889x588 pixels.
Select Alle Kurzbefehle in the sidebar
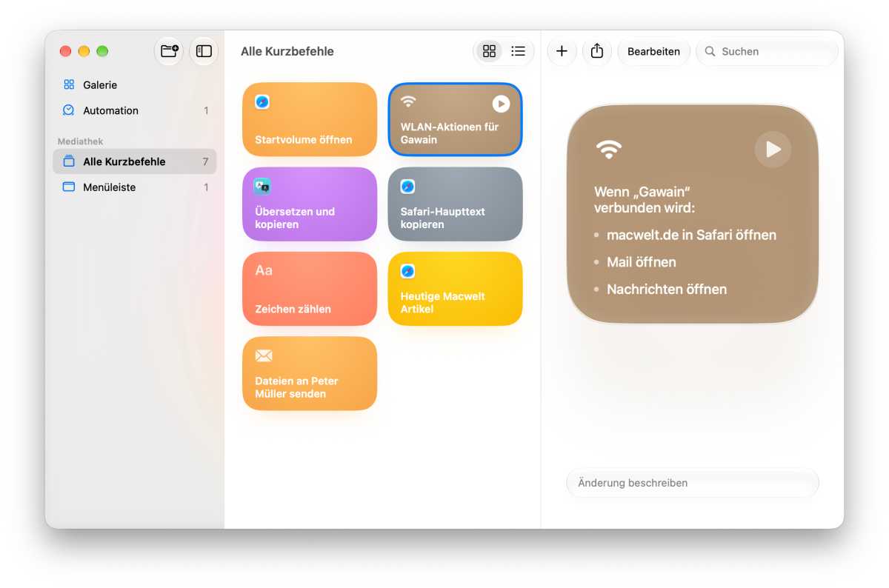click(x=134, y=161)
